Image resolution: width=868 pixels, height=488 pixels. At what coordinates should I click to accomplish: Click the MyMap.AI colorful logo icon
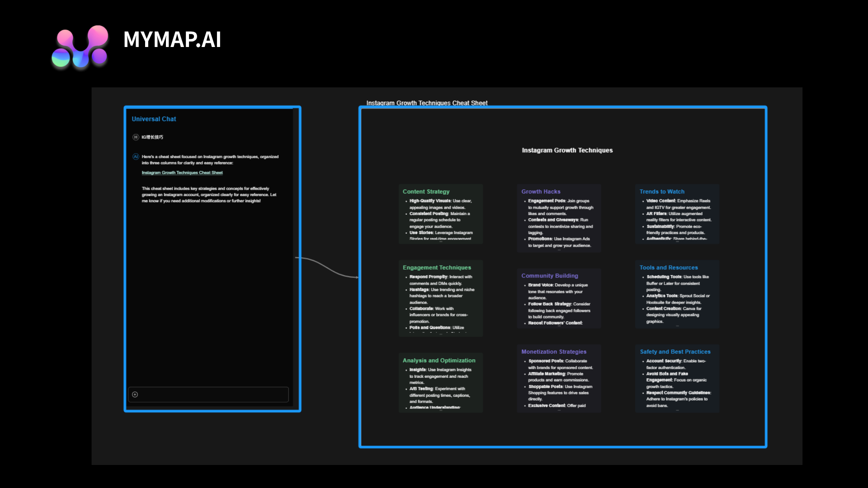click(x=80, y=47)
